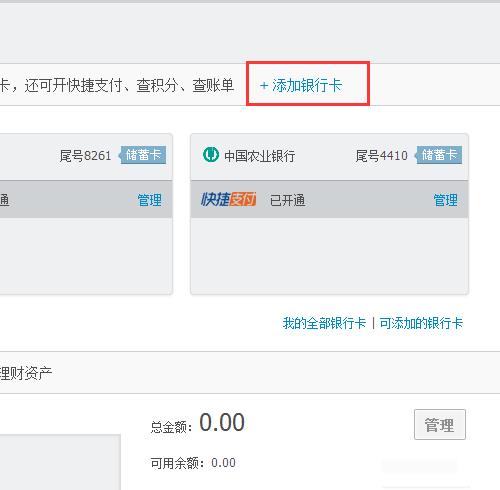This screenshot has width=500, height=490.
Task: Open the 我的全部银行卡 link
Action: [324, 323]
